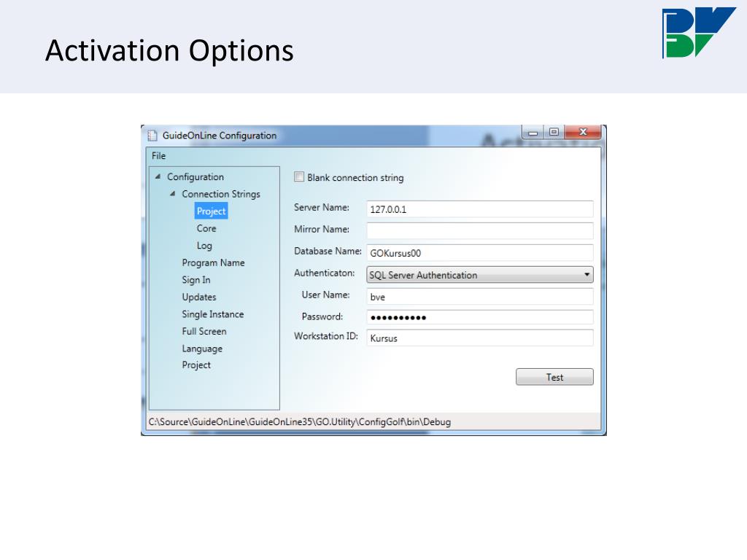Select Configuration in the tree
Screen dimensions: 747x560
pos(196,176)
